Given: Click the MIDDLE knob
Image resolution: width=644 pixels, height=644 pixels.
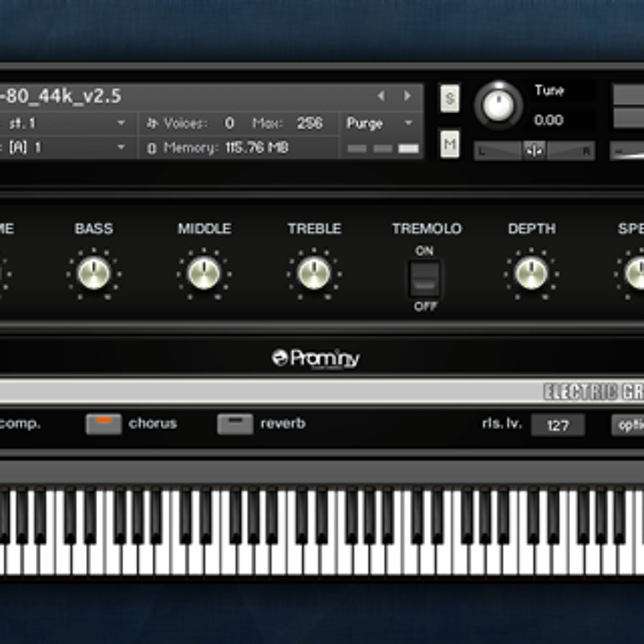Looking at the screenshot, I should click(x=204, y=274).
